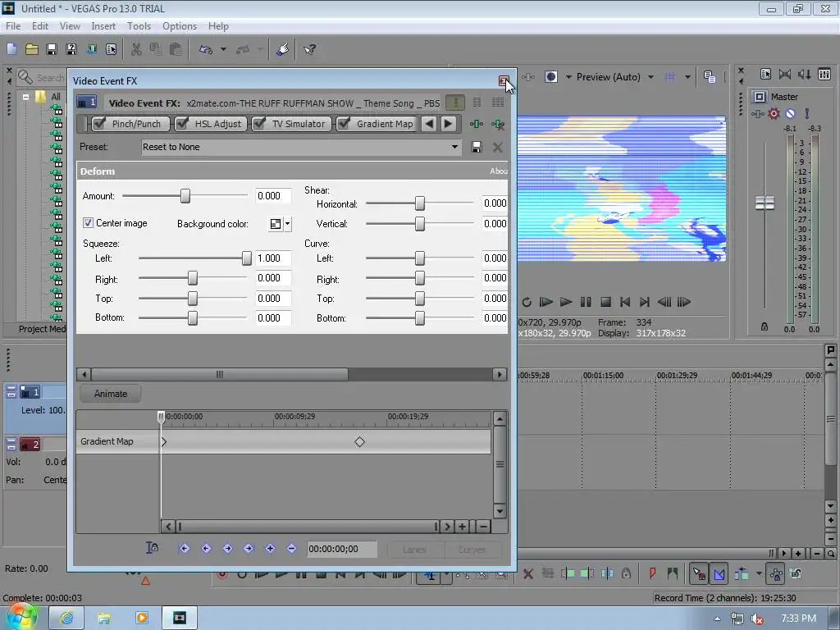Expand undo history dropdown arrow
The height and width of the screenshot is (630, 840).
pyautogui.click(x=223, y=49)
